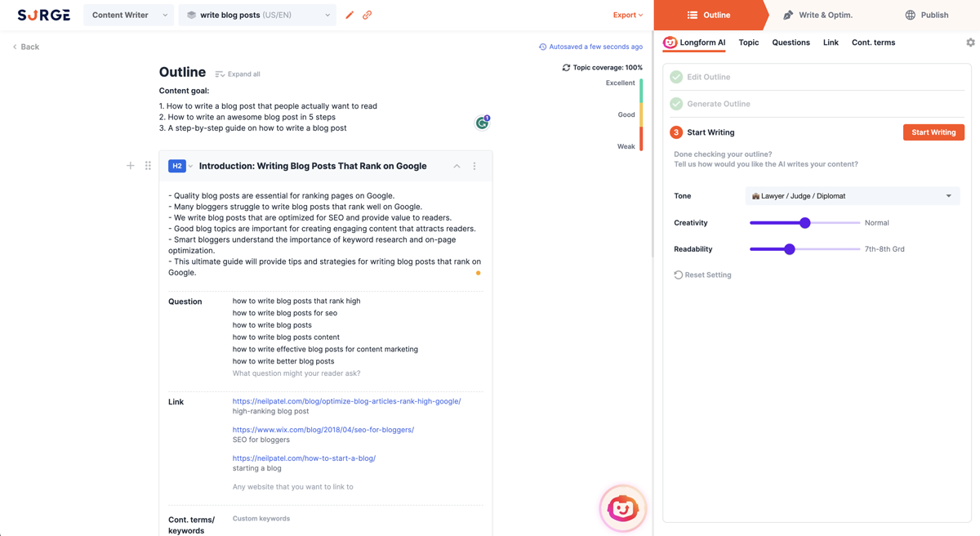Switch to the Outline step
This screenshot has height=536, width=980.
708,15
